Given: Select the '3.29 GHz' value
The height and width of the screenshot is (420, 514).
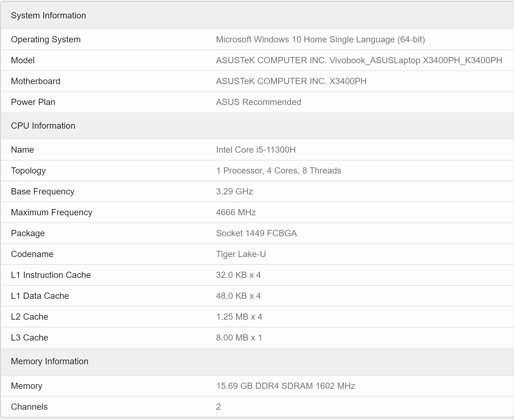Looking at the screenshot, I should (x=235, y=192).
